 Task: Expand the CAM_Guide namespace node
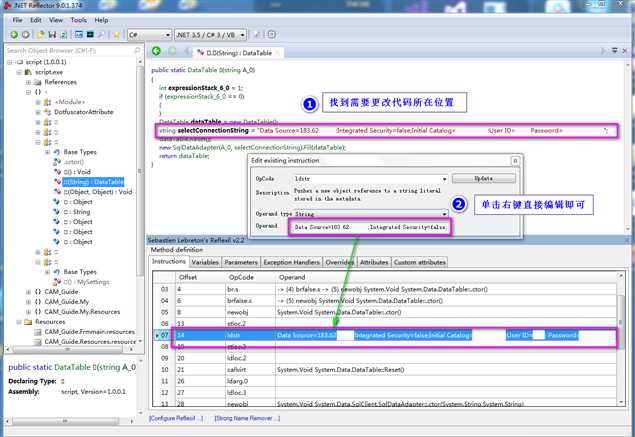tap(28, 292)
